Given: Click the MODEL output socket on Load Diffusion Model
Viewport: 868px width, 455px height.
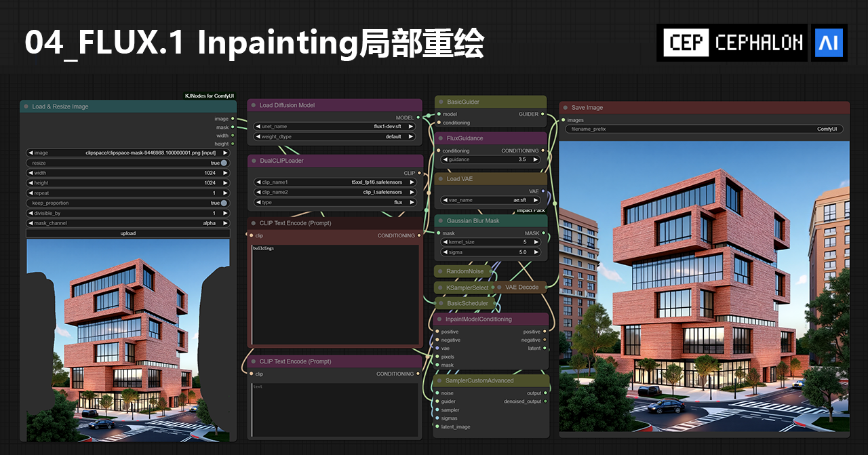Looking at the screenshot, I should pos(419,117).
